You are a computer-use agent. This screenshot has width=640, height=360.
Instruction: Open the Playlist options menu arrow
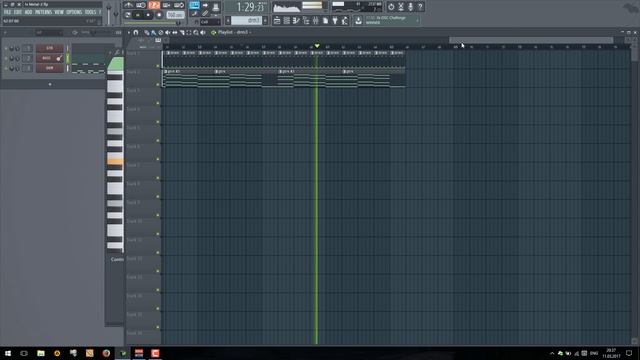[x=129, y=32]
